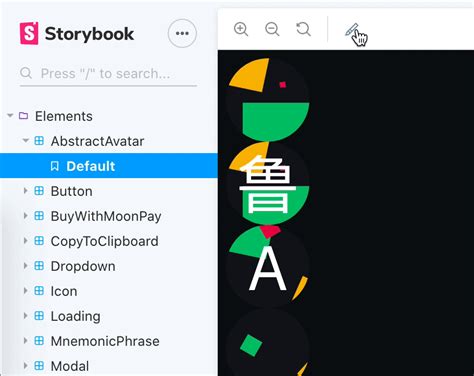Select the Default story item
This screenshot has width=474, height=376.
(109, 166)
